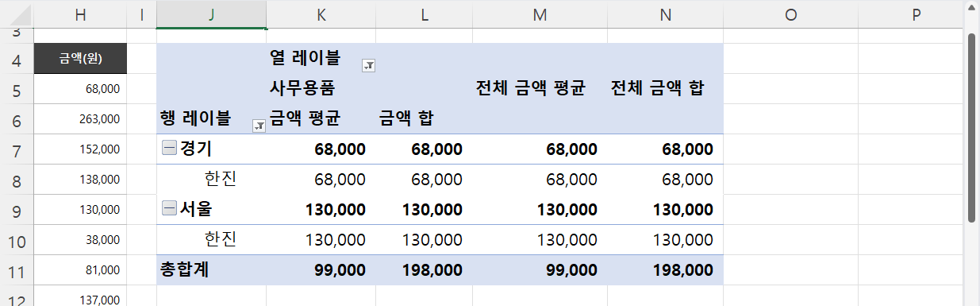Select cell containing 152,000
980x306 pixels.
(x=80, y=149)
